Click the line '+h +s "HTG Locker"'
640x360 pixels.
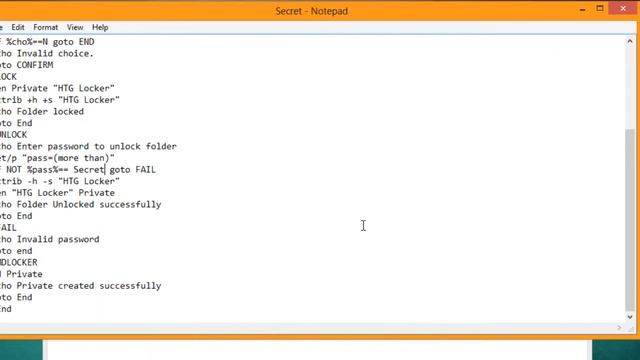tap(73, 100)
